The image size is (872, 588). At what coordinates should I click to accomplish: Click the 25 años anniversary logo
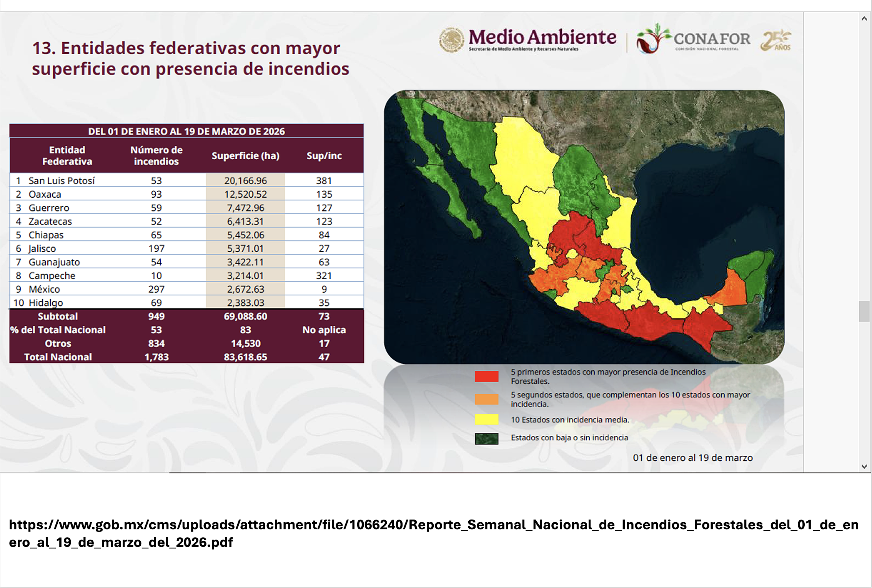(x=775, y=41)
